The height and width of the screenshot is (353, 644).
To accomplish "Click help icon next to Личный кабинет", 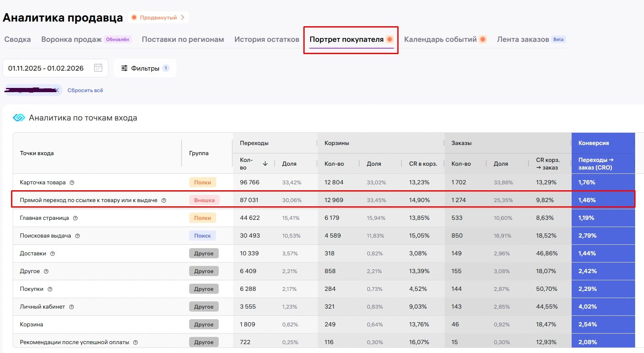I will click(72, 307).
